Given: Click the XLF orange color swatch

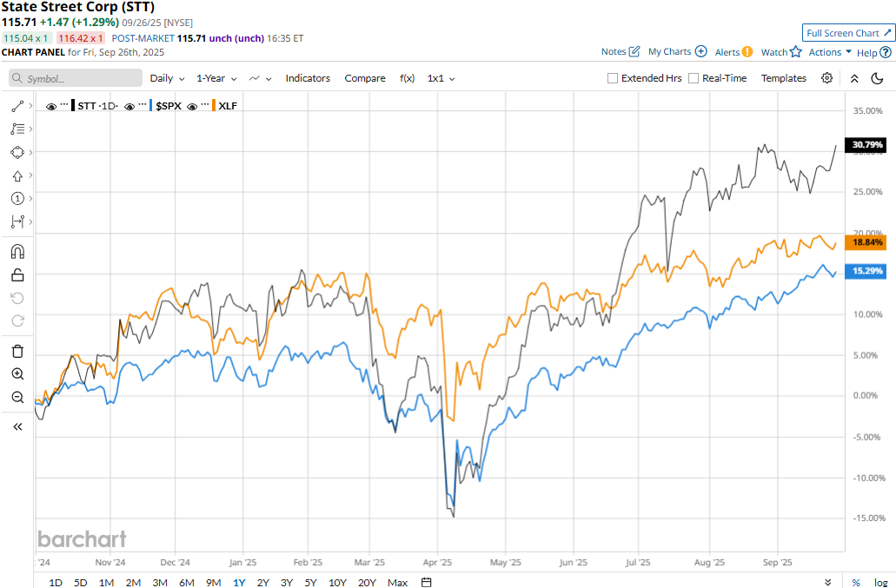Looking at the screenshot, I should [x=214, y=106].
